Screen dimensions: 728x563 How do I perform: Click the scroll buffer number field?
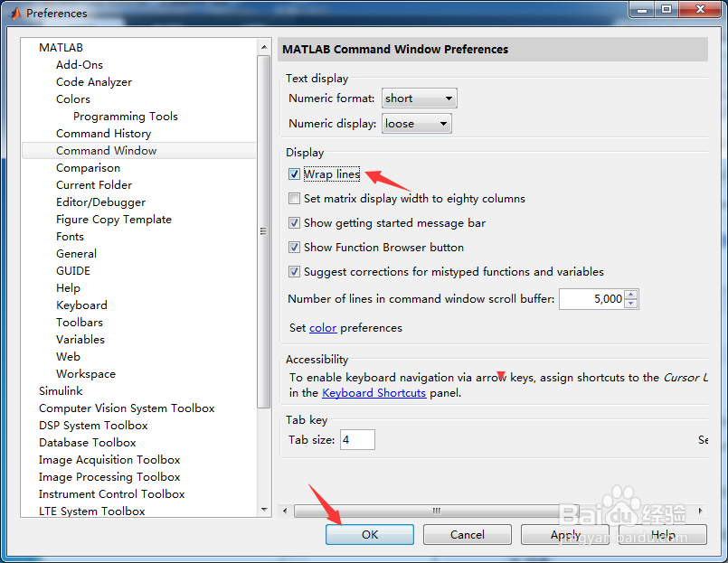[x=592, y=299]
